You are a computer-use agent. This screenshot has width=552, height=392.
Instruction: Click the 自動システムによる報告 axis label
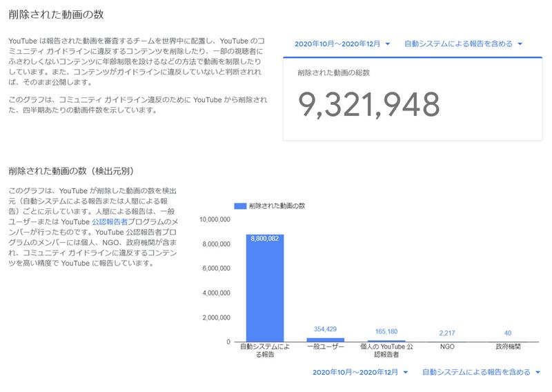click(x=265, y=351)
